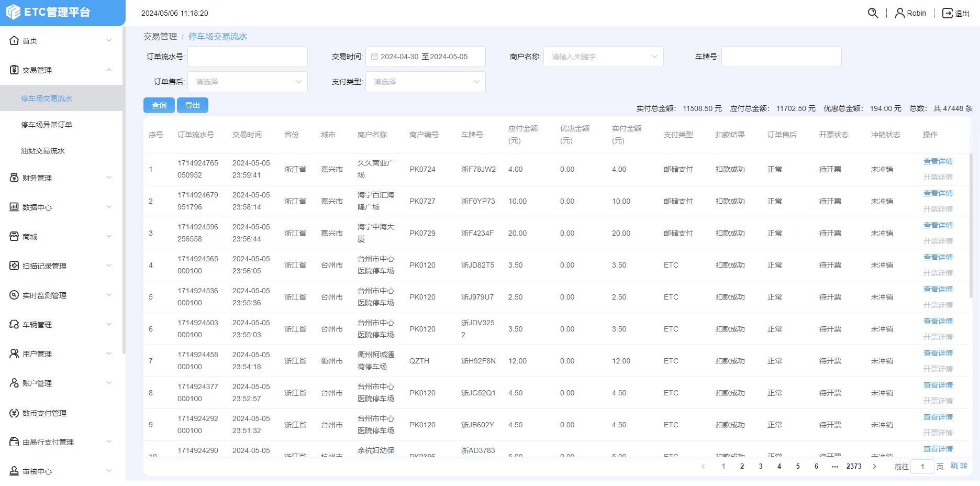
Task: Collapse the 交易管理 menu chevron
Action: (x=109, y=70)
